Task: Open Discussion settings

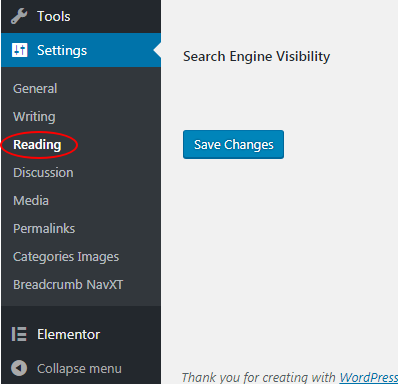Action: coord(43,173)
